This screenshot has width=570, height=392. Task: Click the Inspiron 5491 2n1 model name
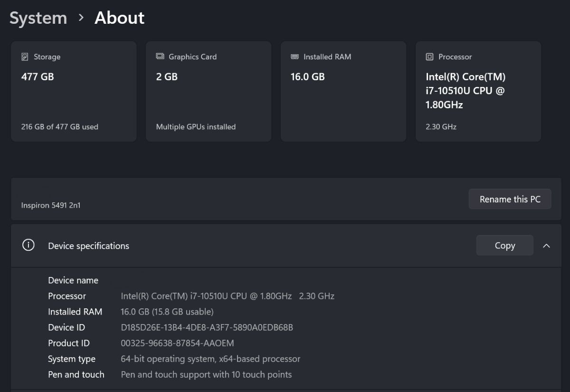[x=51, y=206]
